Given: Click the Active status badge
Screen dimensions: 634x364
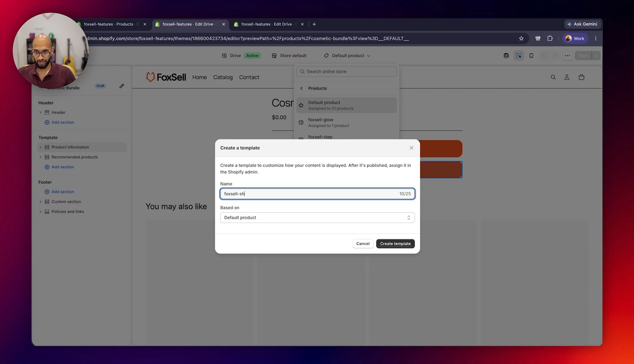Looking at the screenshot, I should [252, 56].
